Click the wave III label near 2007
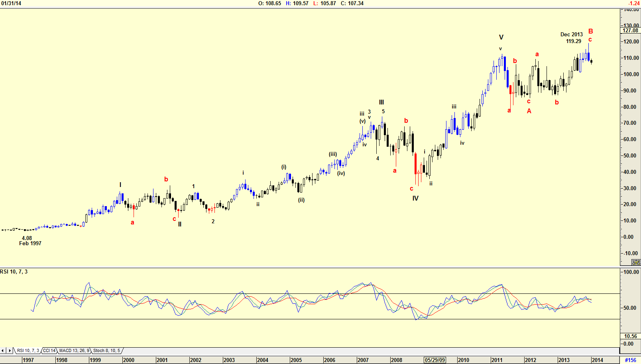Viewport: 641px width, 364px height. (x=381, y=102)
